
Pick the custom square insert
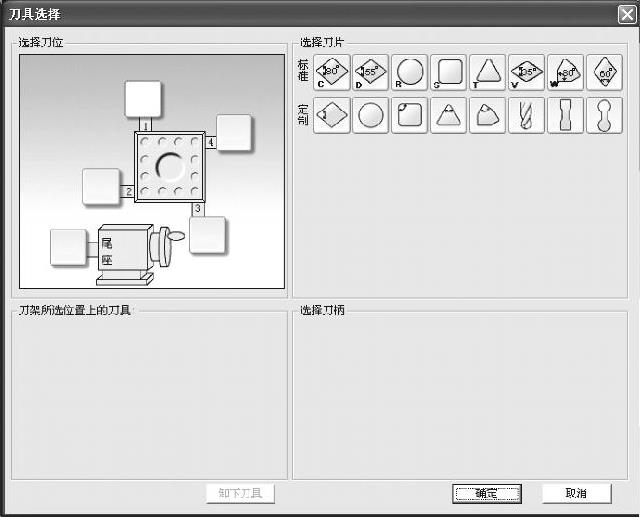pyautogui.click(x=409, y=115)
